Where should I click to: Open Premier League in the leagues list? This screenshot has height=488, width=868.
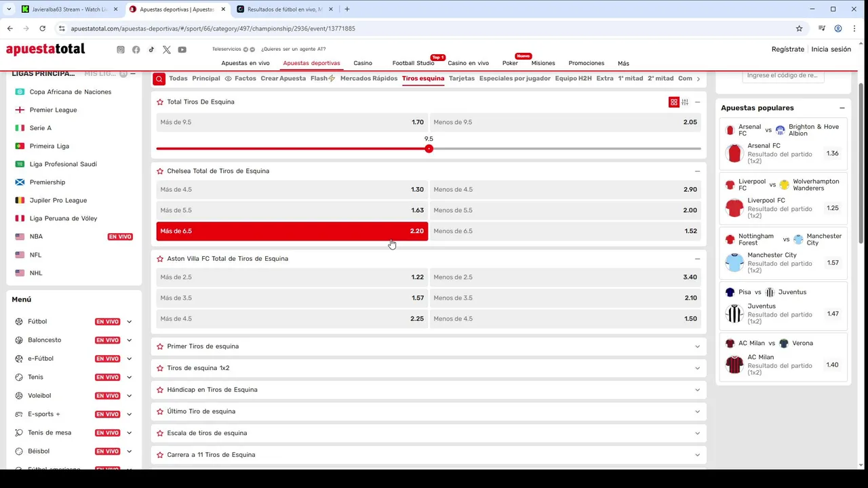(x=53, y=110)
